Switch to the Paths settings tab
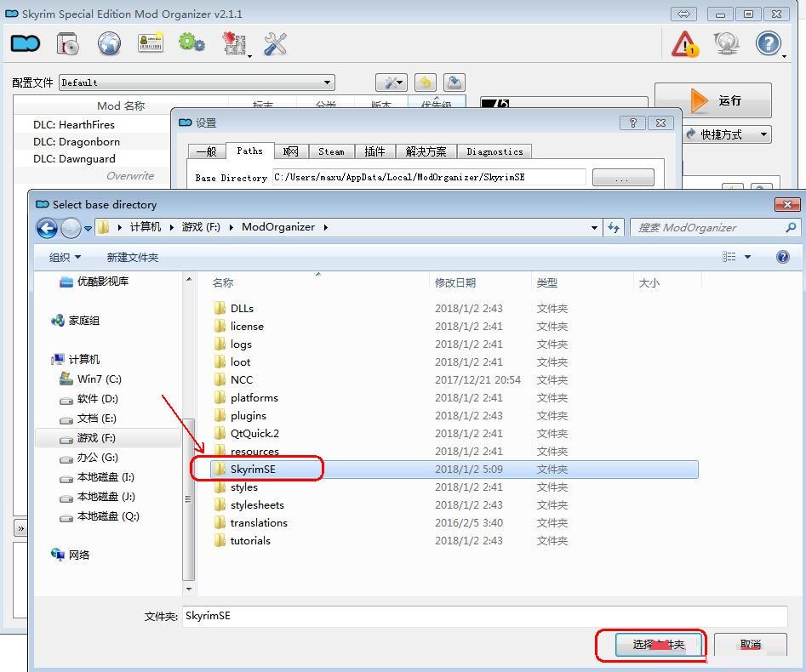The height and width of the screenshot is (672, 806). point(250,151)
